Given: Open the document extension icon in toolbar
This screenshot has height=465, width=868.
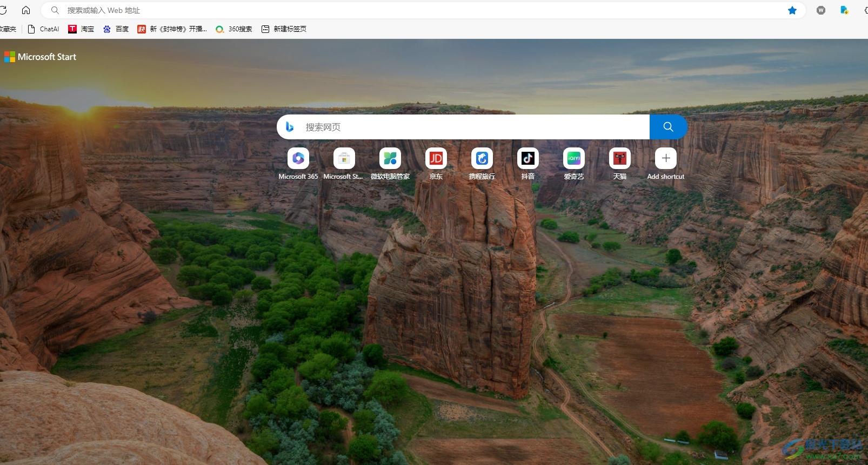Looking at the screenshot, I should tap(844, 10).
